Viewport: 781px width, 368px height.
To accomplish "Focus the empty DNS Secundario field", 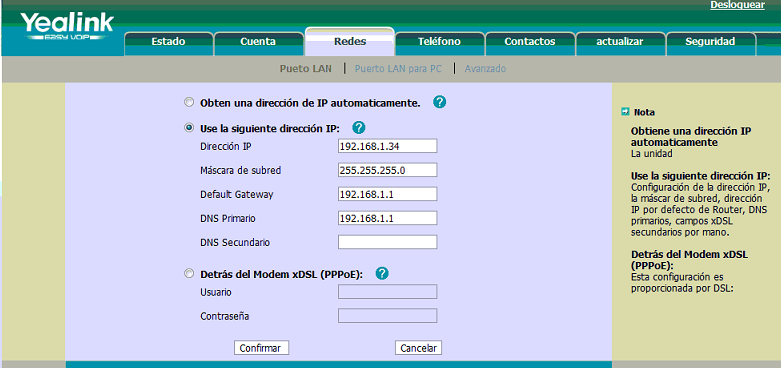I will coord(388,242).
